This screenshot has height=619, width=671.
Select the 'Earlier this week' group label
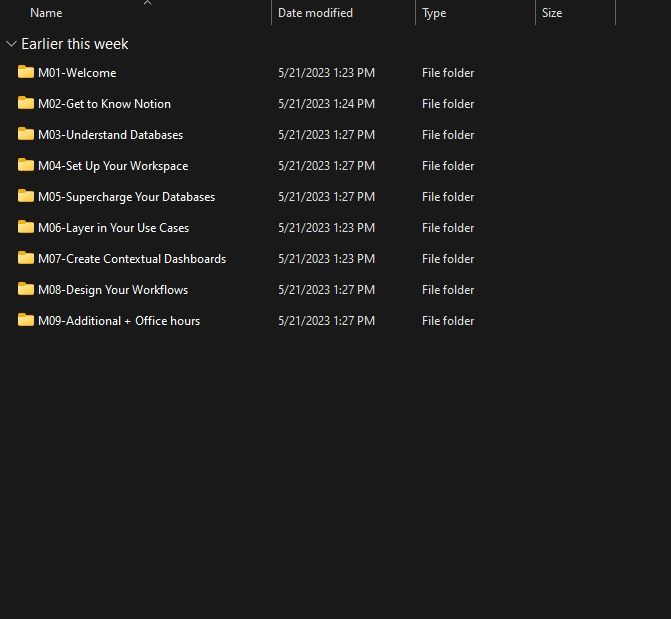point(75,44)
